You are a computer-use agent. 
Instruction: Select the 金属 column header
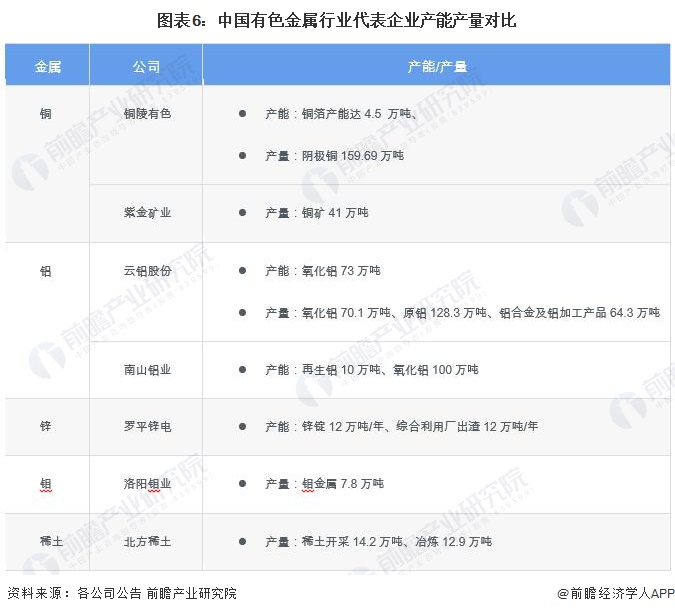[47, 66]
